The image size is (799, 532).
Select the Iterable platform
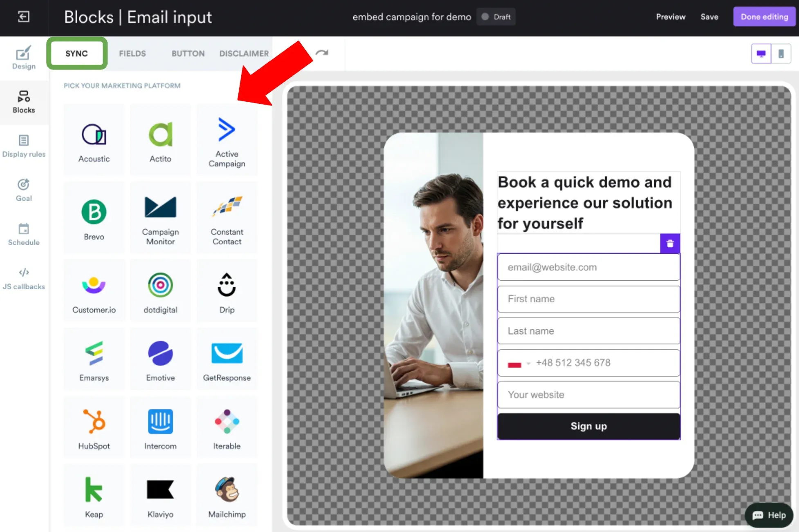(227, 427)
